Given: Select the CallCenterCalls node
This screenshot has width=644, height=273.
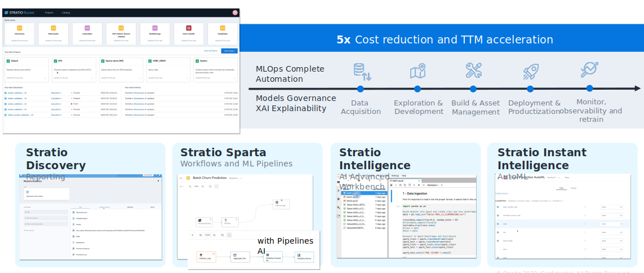Looking at the screenshot, I should pyautogui.click(x=281, y=204).
